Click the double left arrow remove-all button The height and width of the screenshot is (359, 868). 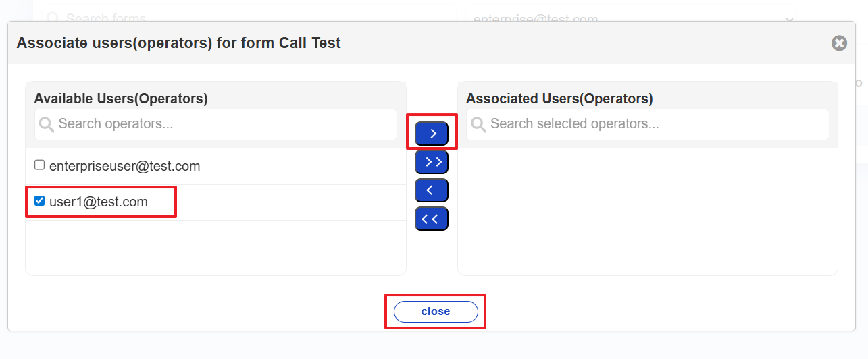[x=432, y=219]
